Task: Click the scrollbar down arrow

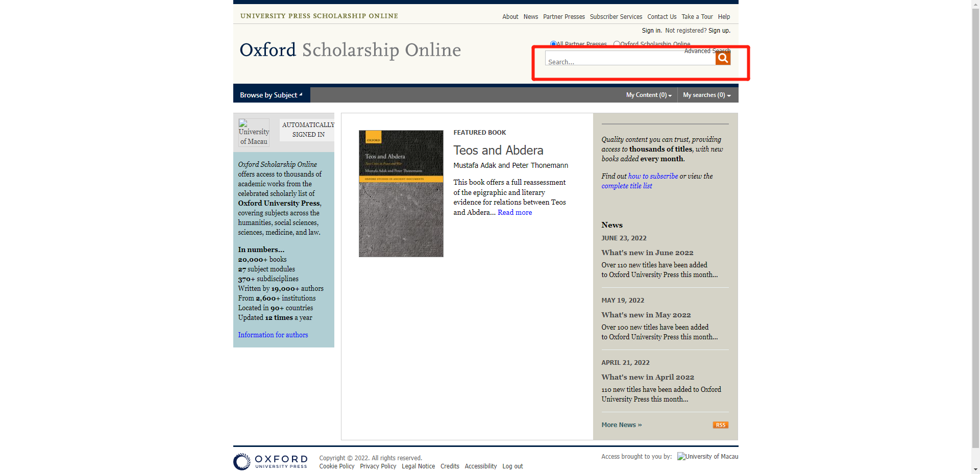Action: (975, 469)
